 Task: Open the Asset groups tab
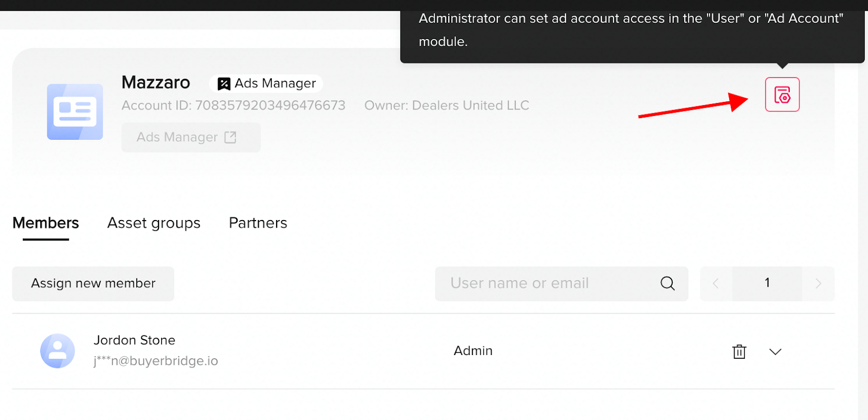(154, 223)
